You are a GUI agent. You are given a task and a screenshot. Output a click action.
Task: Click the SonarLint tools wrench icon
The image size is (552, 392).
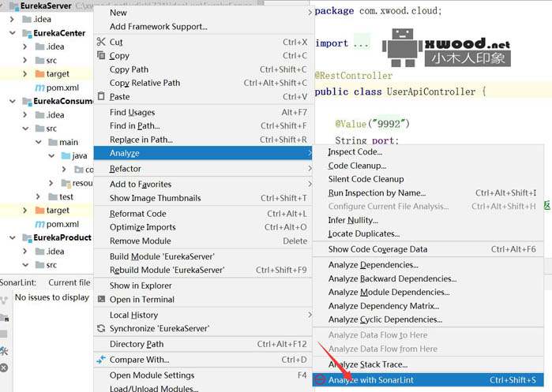pos(4,350)
